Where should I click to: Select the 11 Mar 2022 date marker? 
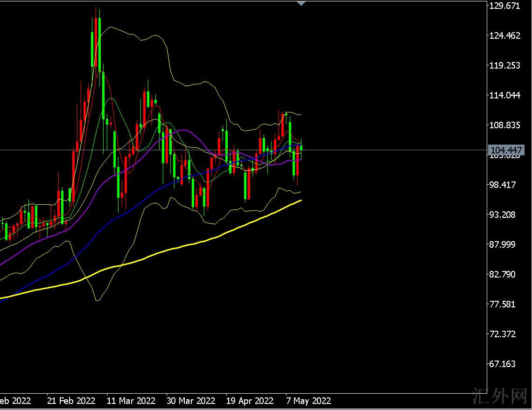tap(131, 401)
